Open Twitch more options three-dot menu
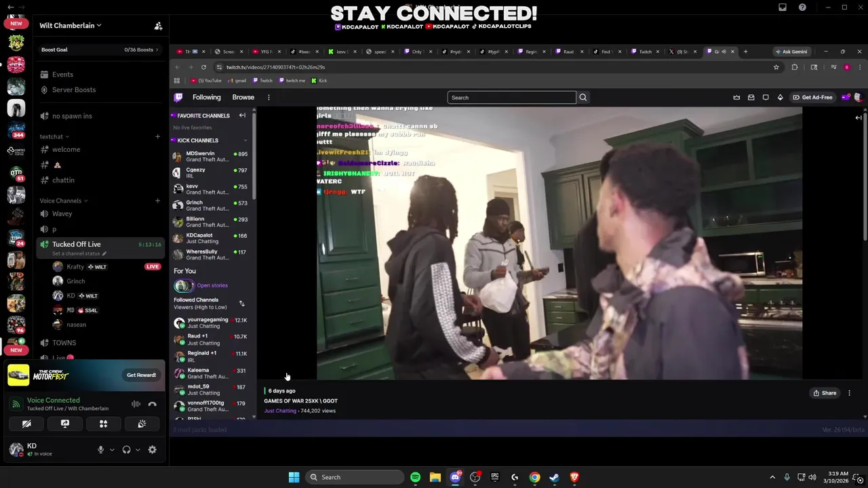The width and height of the screenshot is (868, 488). tap(269, 98)
